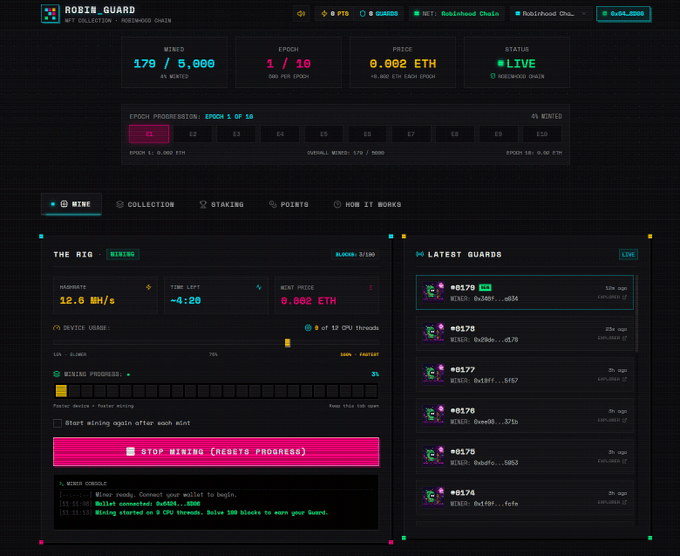Click miner address 0x29de...d178

(x=496, y=340)
